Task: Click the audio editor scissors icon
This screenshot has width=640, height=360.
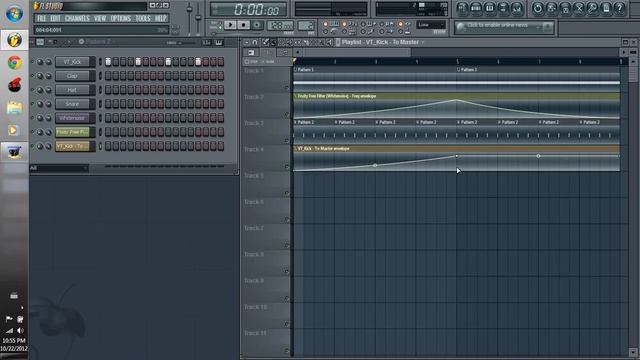Action: pyautogui.click(x=579, y=8)
